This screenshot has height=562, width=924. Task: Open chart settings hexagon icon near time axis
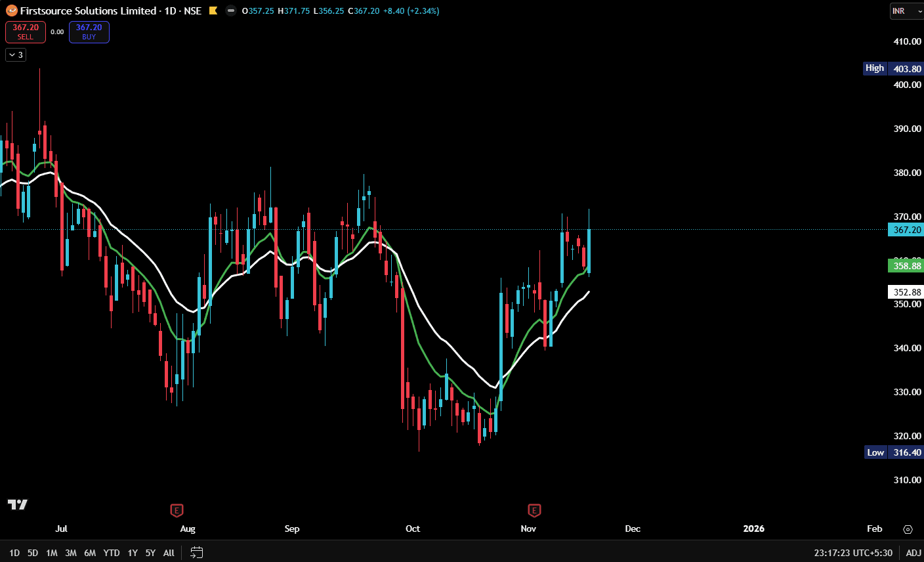pyautogui.click(x=908, y=529)
